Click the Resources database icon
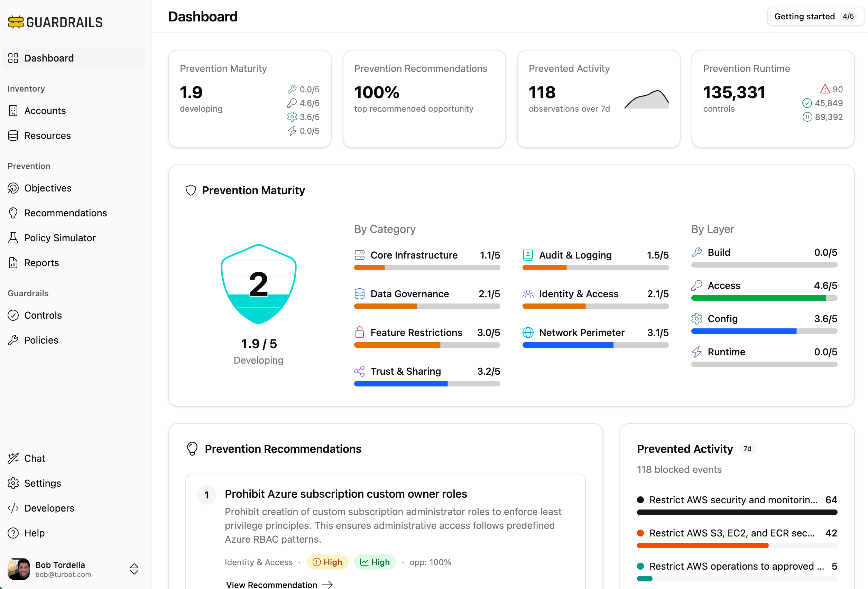Image resolution: width=868 pixels, height=589 pixels. click(13, 135)
